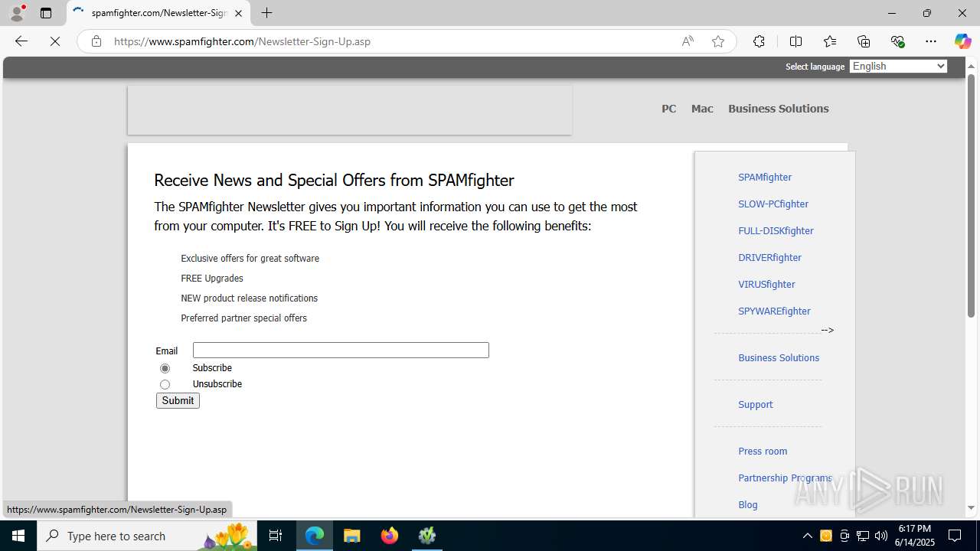This screenshot has height=551, width=980.
Task: Open the FULL-DISKfighter link
Action: click(776, 230)
